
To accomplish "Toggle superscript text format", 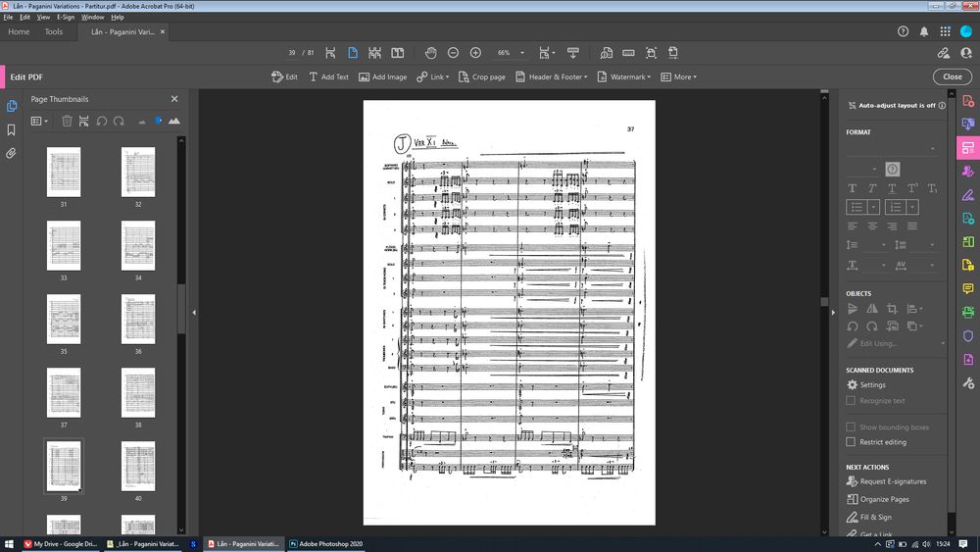I will click(912, 188).
